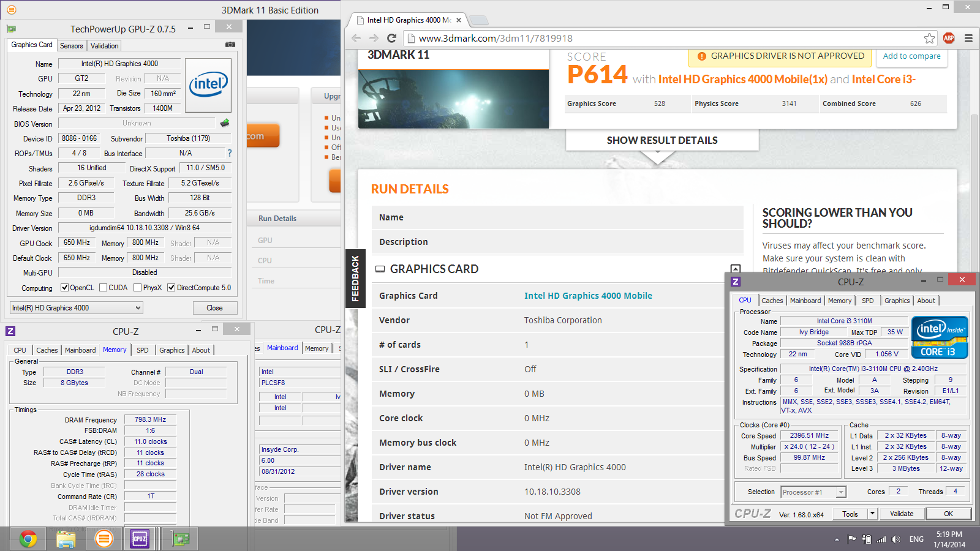The height and width of the screenshot is (551, 980).
Task: Open the Chrome hamburger menu
Action: 968,38
